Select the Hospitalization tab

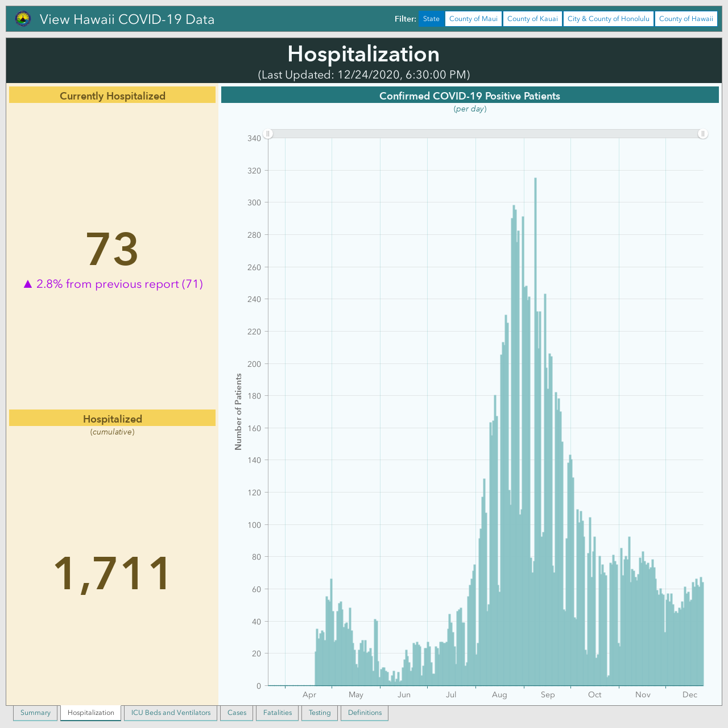[91, 713]
